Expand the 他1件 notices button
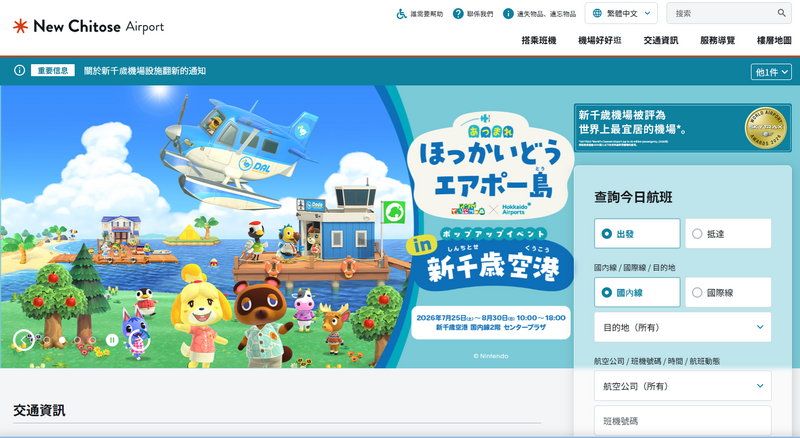 pyautogui.click(x=771, y=72)
